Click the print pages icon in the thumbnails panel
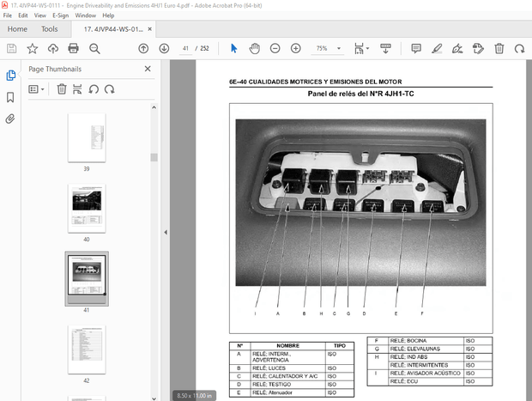 pyautogui.click(x=77, y=89)
